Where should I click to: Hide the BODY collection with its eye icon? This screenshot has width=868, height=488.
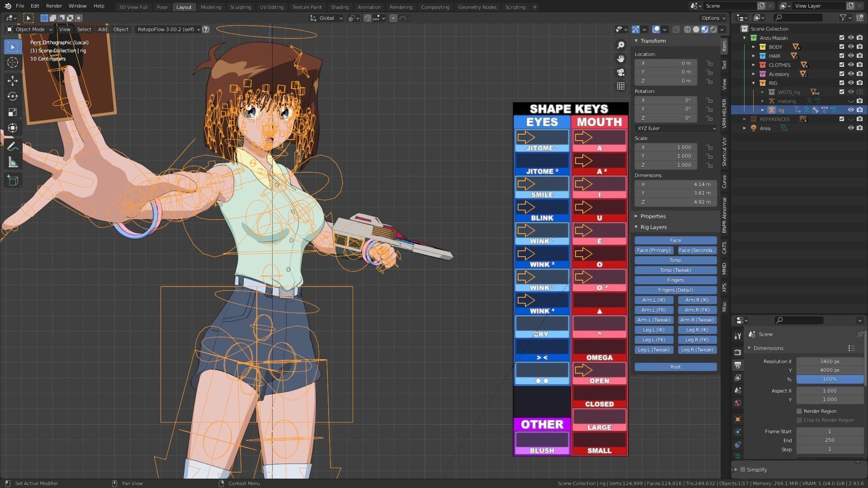click(851, 47)
